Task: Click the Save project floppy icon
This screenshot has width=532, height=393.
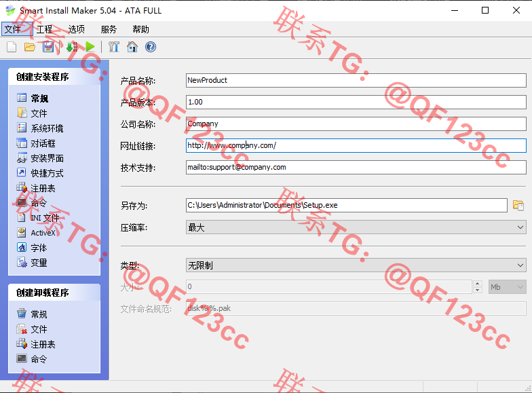Action: coord(48,47)
